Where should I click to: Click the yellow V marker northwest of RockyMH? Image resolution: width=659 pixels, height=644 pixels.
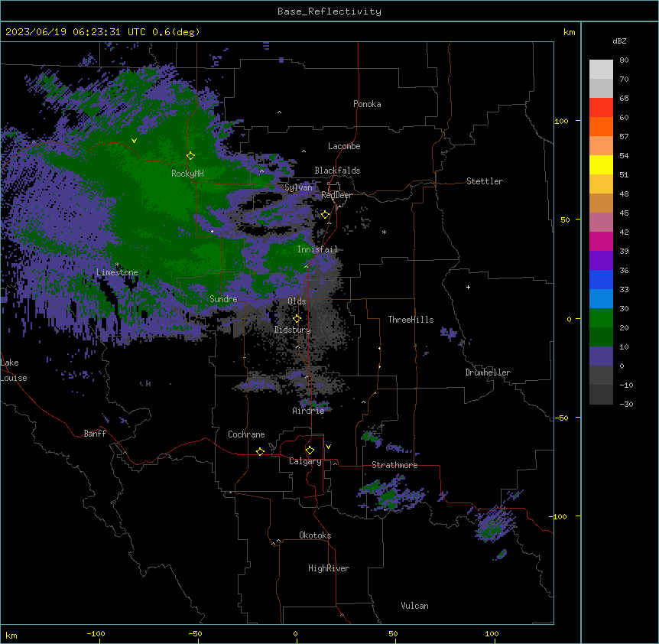pyautogui.click(x=134, y=141)
